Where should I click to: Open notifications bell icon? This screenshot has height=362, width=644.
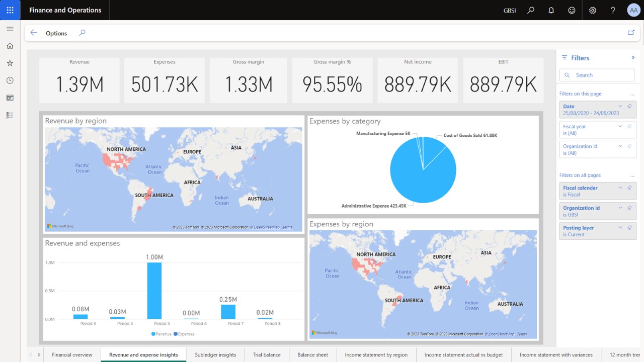(551, 10)
